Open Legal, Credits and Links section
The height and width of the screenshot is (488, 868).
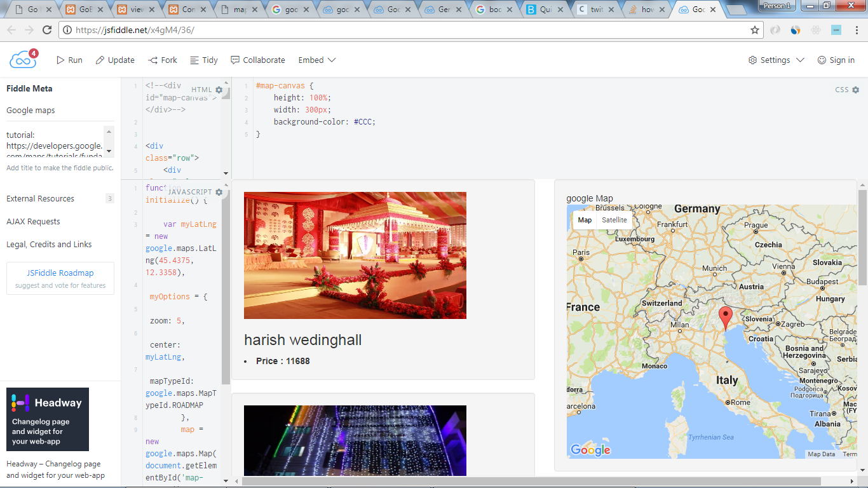click(x=49, y=245)
